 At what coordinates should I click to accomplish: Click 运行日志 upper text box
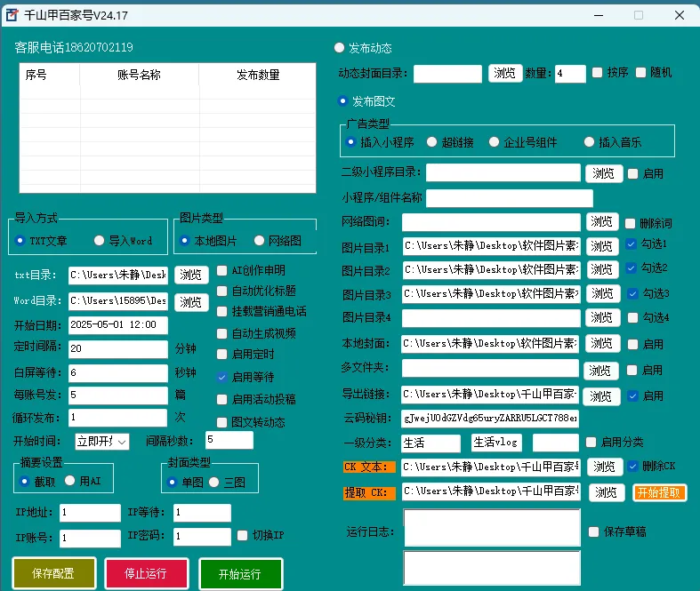[x=492, y=528]
